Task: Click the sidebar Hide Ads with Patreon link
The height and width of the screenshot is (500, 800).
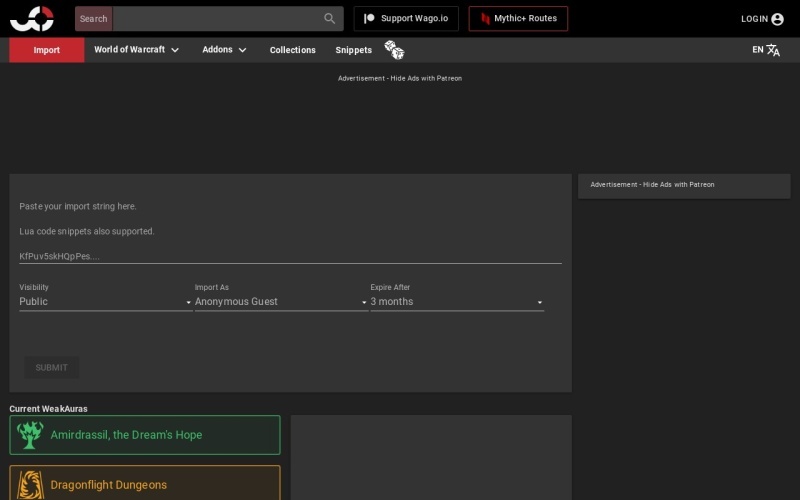Action: coord(679,185)
